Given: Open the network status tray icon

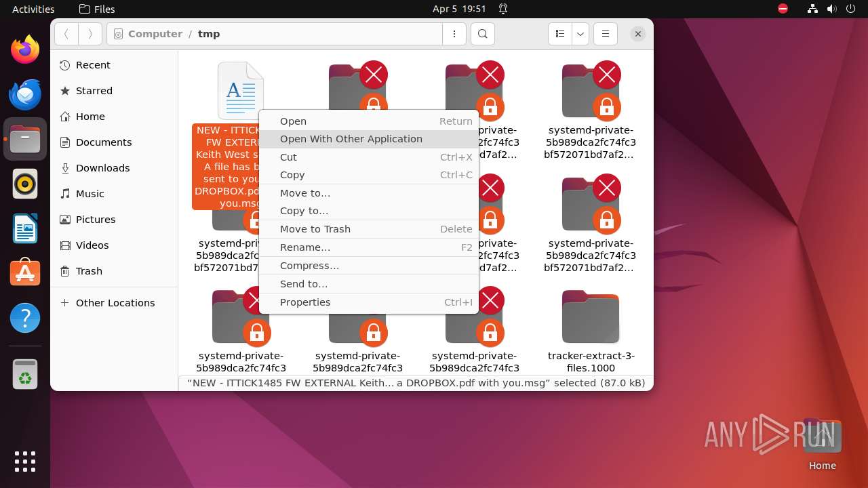Looking at the screenshot, I should [813, 9].
